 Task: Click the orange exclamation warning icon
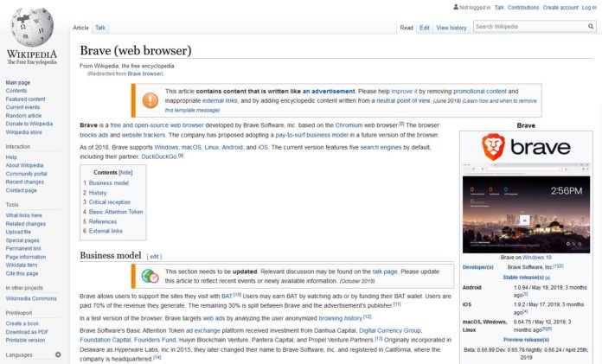[x=150, y=100]
